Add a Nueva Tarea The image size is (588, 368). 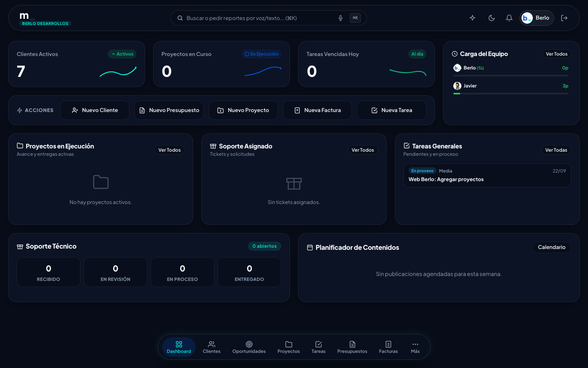point(392,110)
